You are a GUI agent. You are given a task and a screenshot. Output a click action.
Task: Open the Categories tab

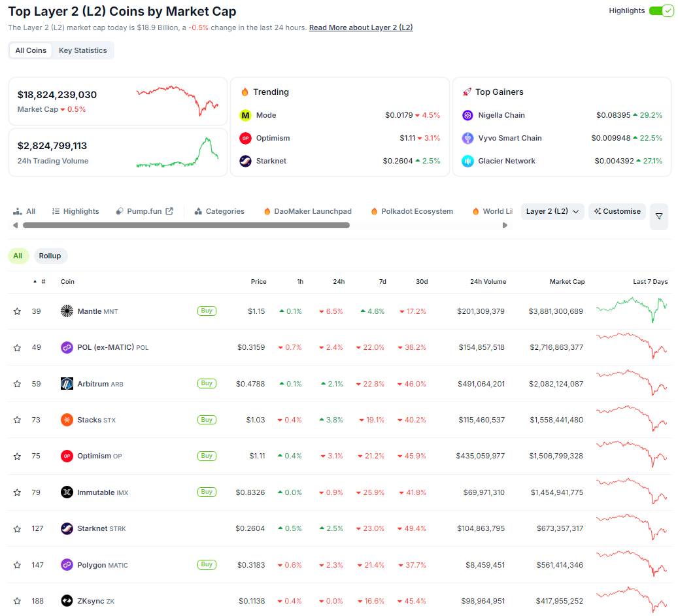point(220,211)
